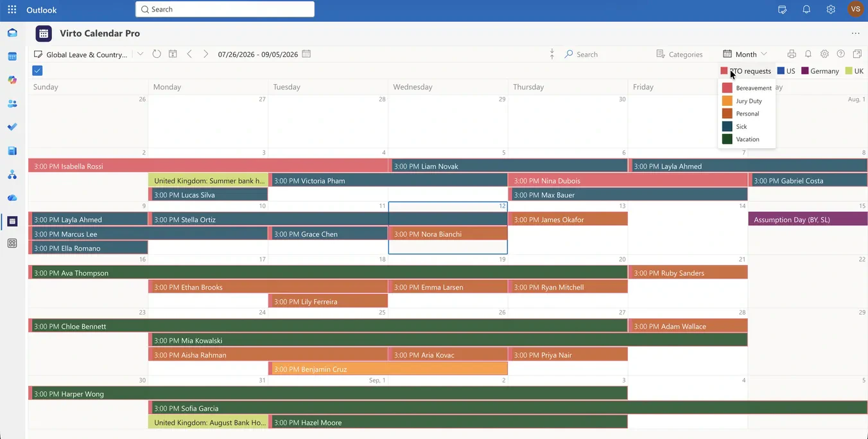
Task: Print the calendar
Action: tap(792, 54)
